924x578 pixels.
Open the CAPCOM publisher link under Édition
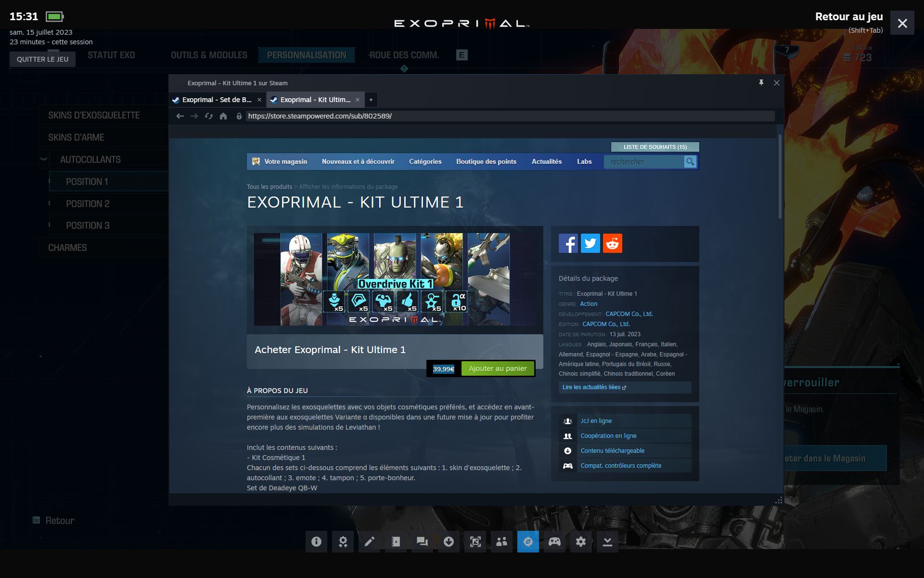tap(606, 324)
